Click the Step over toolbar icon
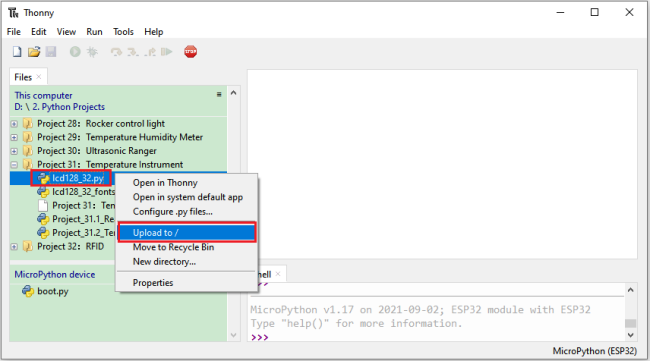The height and width of the screenshot is (362, 650). click(x=116, y=52)
